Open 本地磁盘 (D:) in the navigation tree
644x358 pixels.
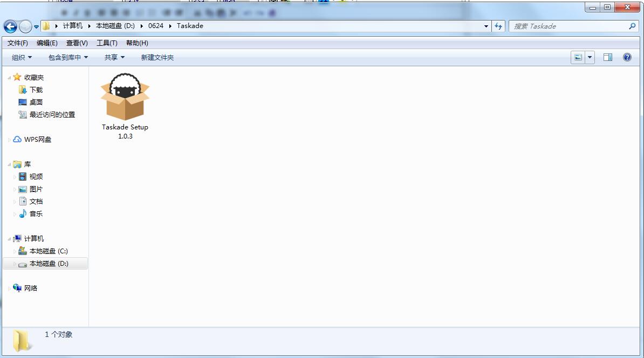[49, 264]
